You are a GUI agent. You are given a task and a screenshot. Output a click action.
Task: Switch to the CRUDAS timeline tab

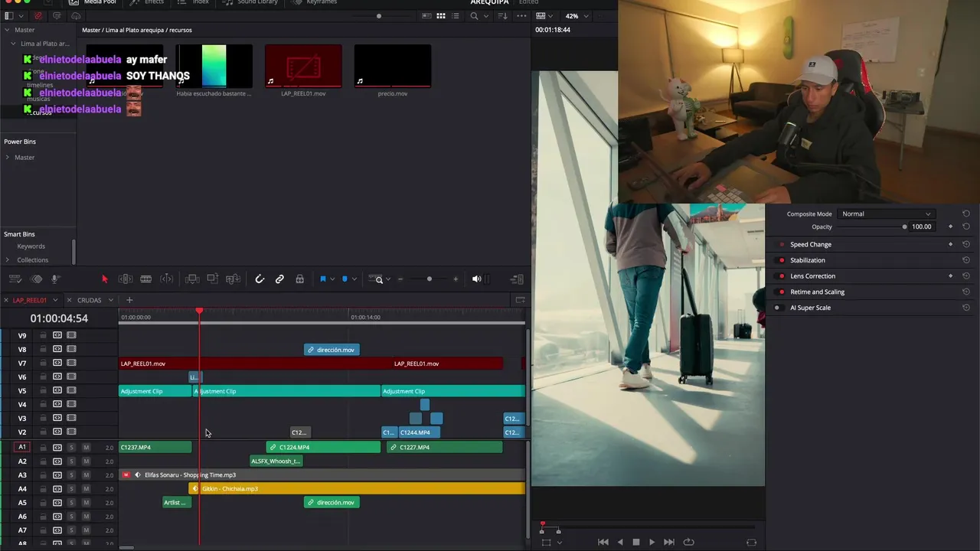pos(90,300)
